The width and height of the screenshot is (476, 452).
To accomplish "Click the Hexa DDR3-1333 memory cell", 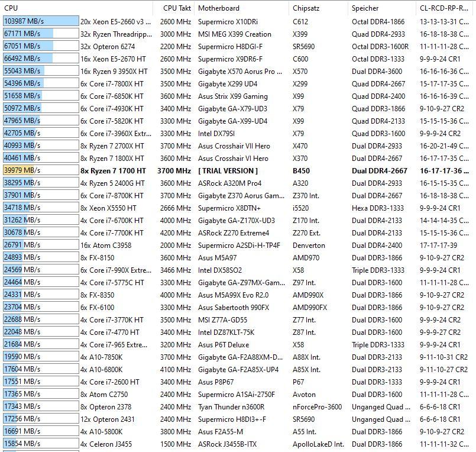I will click(x=378, y=208).
